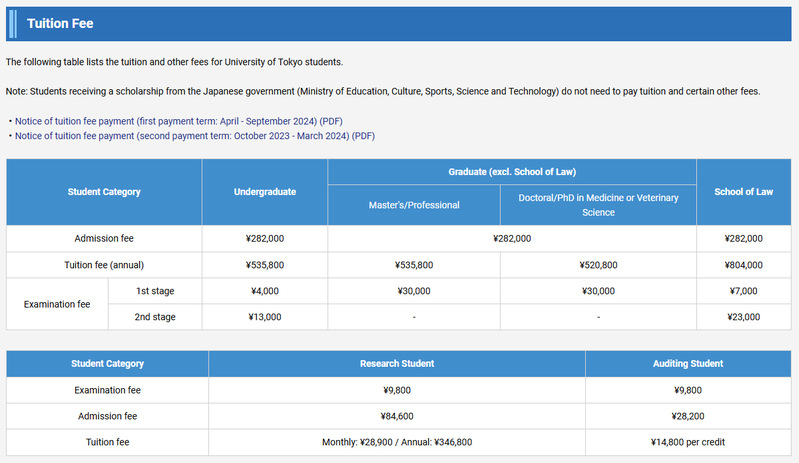Click the Examination fee label with stage rows

[x=57, y=304]
